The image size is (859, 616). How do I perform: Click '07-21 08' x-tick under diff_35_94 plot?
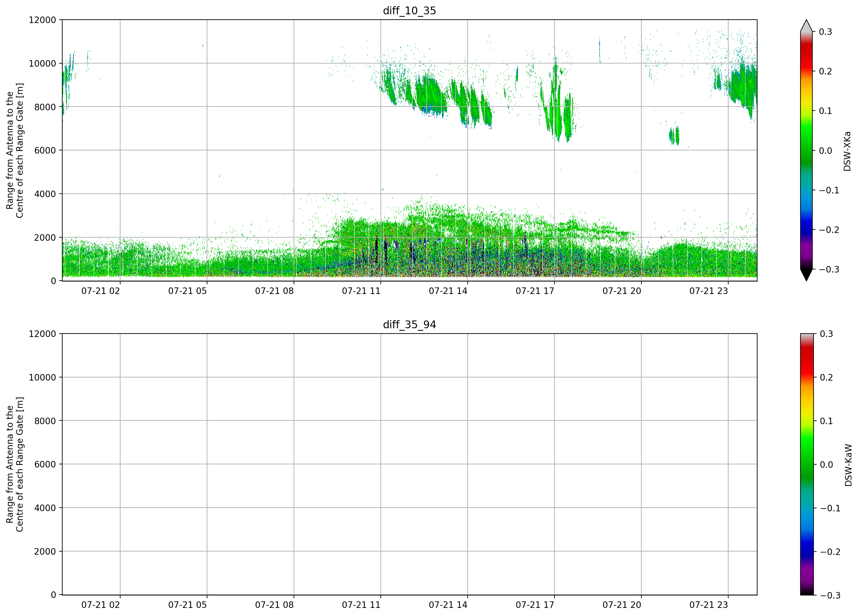click(x=274, y=605)
